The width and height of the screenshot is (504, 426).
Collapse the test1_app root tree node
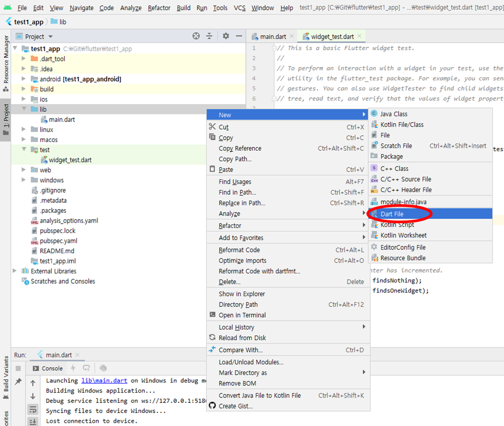coord(15,48)
